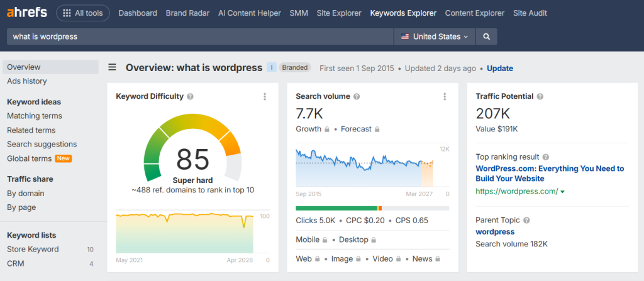Open Matching terms report
644x281 pixels.
click(x=35, y=116)
